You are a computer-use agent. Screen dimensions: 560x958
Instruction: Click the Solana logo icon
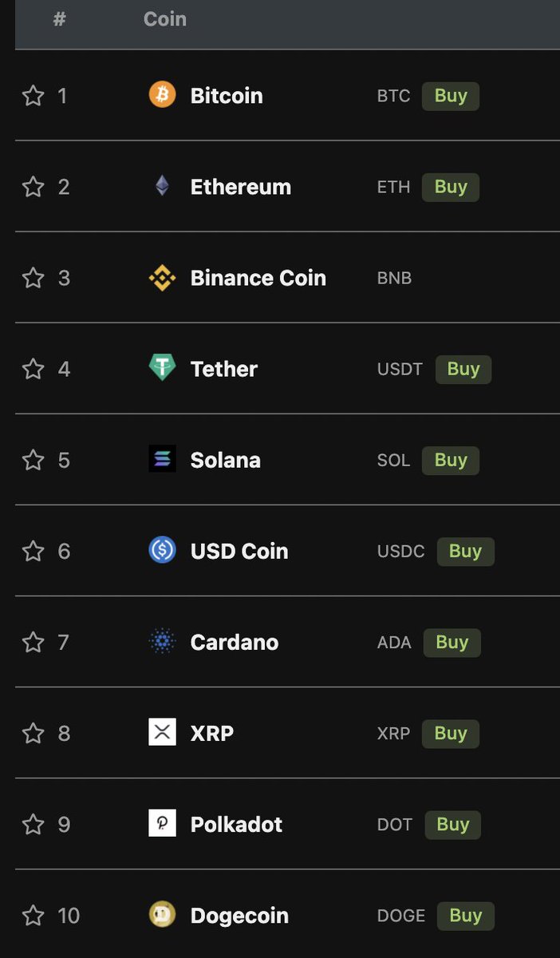[162, 459]
